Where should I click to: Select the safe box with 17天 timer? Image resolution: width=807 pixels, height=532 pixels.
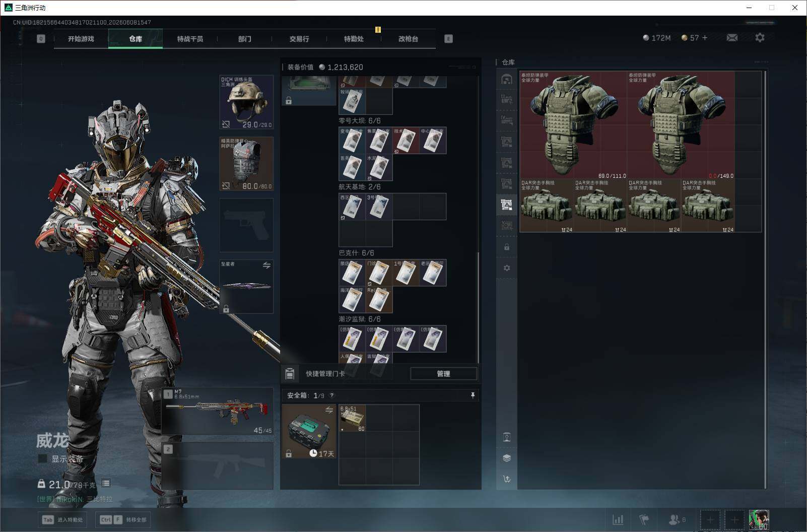(309, 431)
